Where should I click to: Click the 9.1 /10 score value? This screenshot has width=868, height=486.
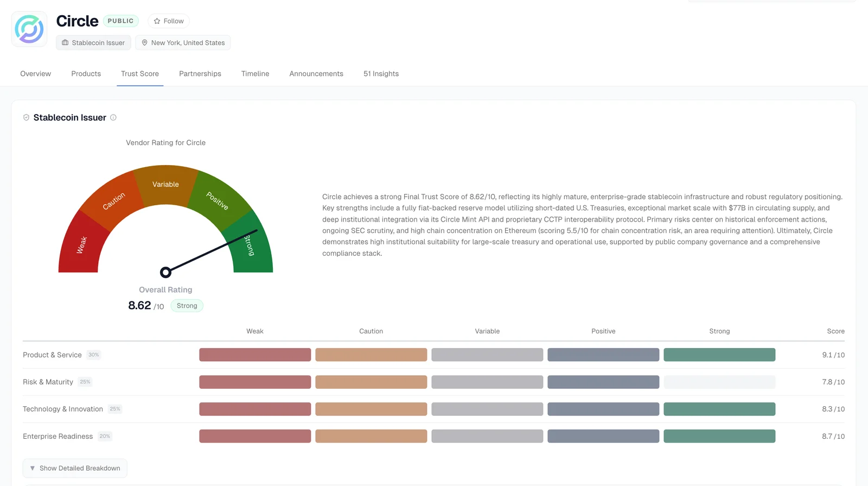click(833, 355)
